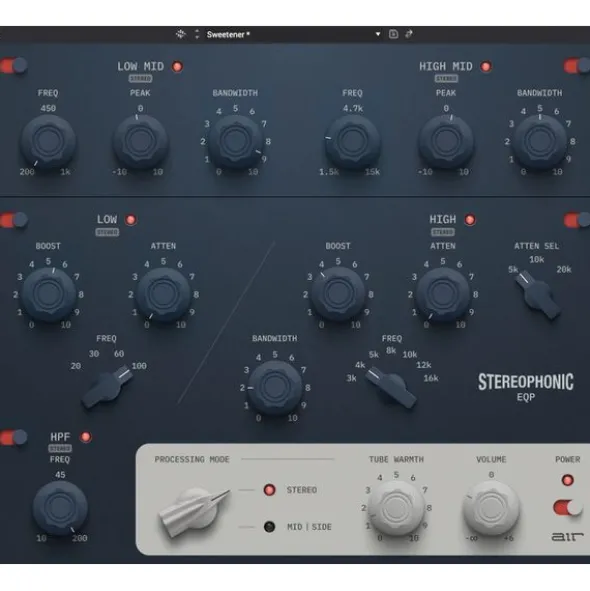Click the Low FREQ selector switch
Image resolution: width=590 pixels, height=591 pixels.
coord(107,386)
